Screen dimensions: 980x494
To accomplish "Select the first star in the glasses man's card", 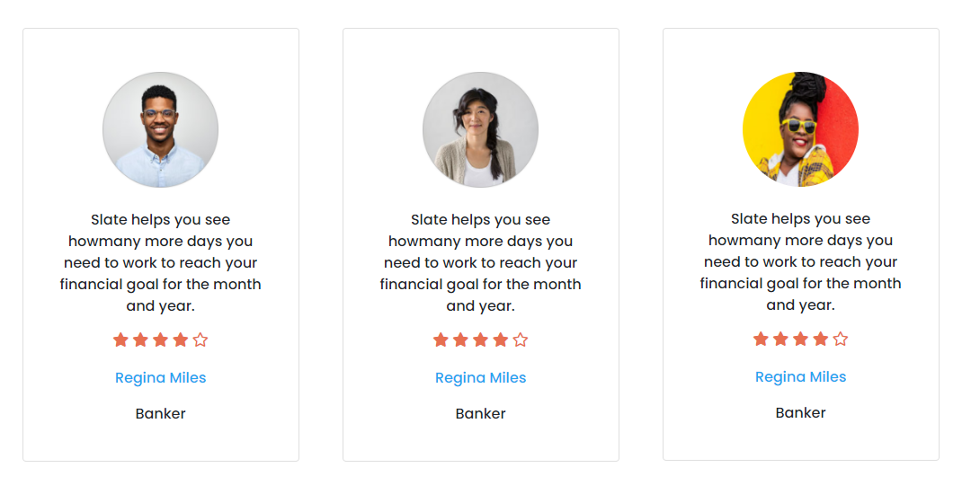I will [120, 340].
